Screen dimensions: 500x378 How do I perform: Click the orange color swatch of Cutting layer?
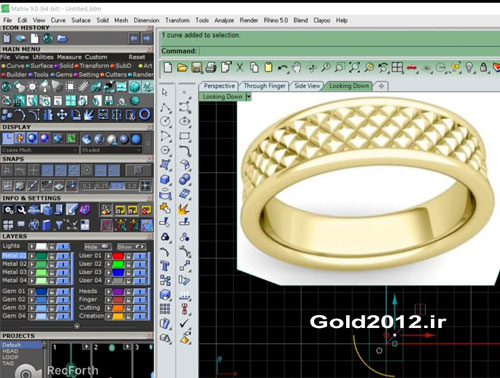(118, 308)
